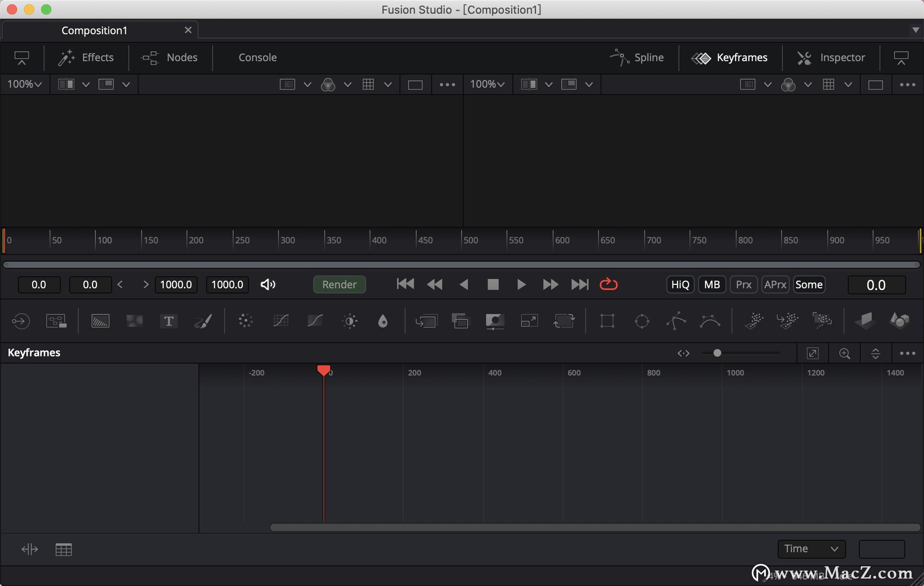924x586 pixels.
Task: Select the Paint brush tool
Action: coord(203,321)
